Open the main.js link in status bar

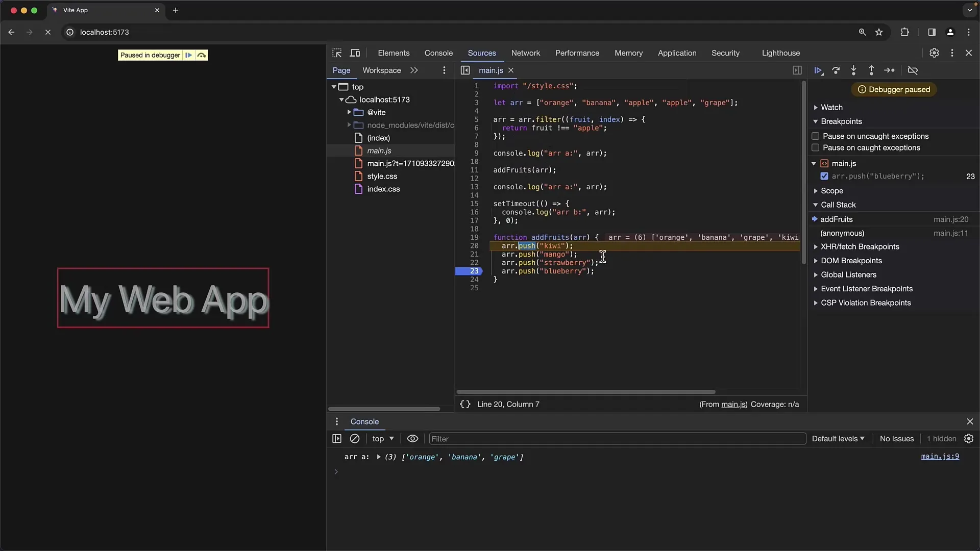733,404
